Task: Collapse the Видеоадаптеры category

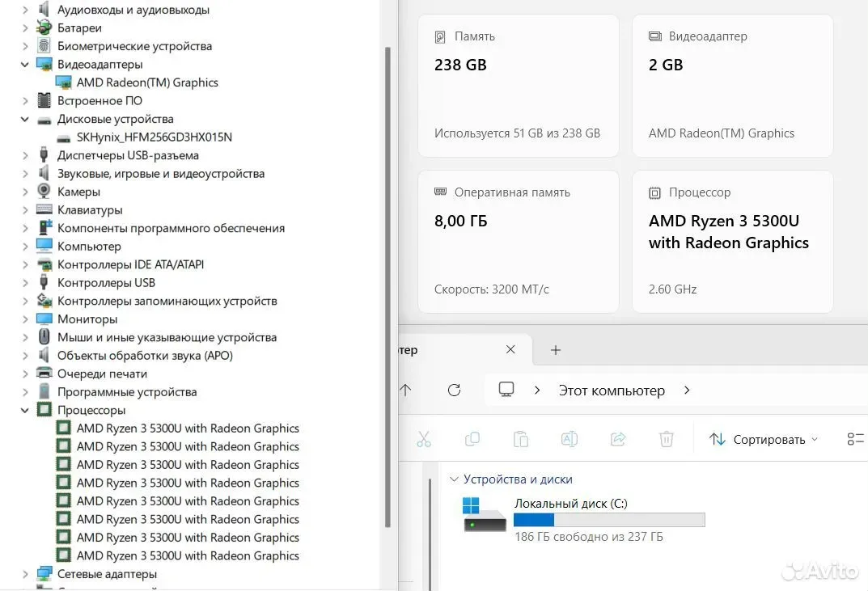Action: [25, 65]
